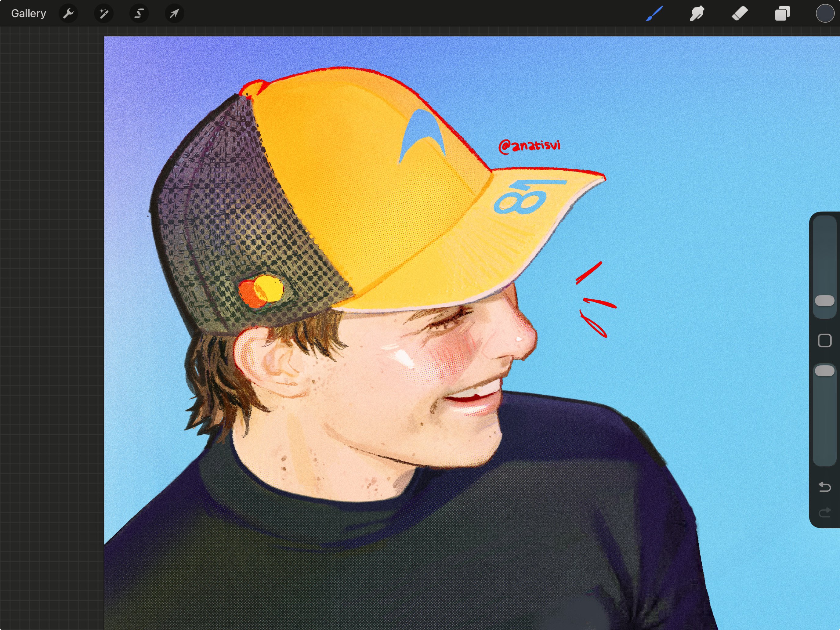Viewport: 840px width, 630px height.
Task: Click the brush size slider handle
Action: [x=825, y=300]
